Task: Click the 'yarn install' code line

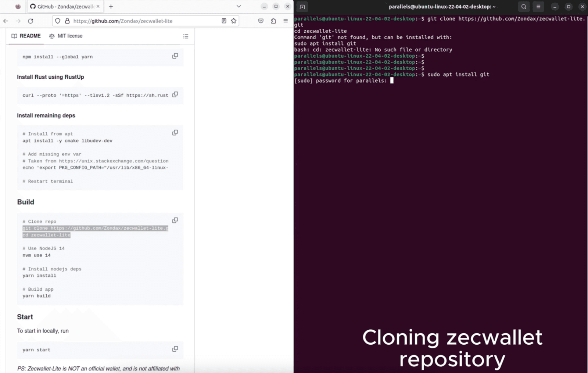Action: coord(39,276)
